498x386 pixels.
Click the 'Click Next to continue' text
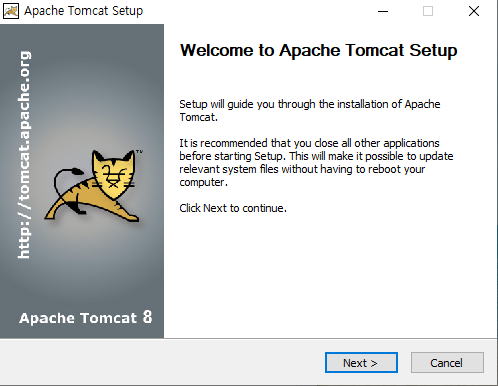tap(233, 208)
